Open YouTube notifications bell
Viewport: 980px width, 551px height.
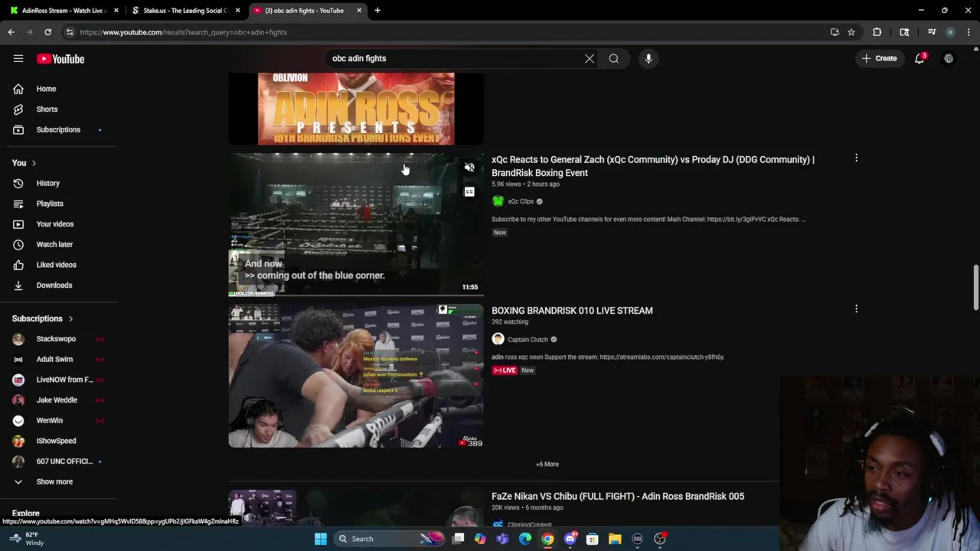(920, 58)
